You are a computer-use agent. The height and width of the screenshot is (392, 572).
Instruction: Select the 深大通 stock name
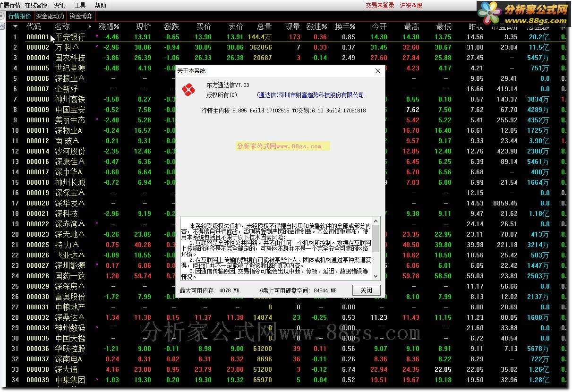67,369
